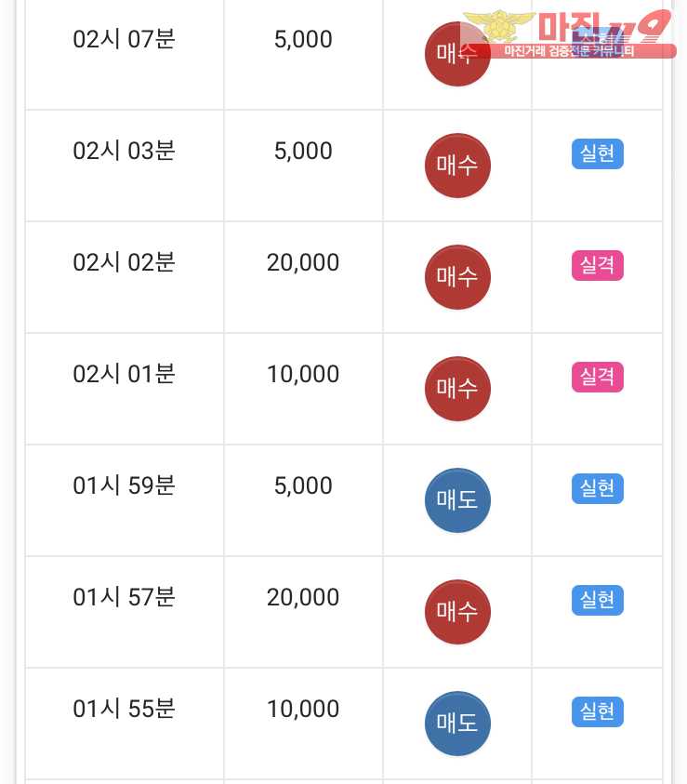Click the 20,000 amount at 01시 57분
Image resolution: width=687 pixels, height=784 pixels.
coord(303,597)
